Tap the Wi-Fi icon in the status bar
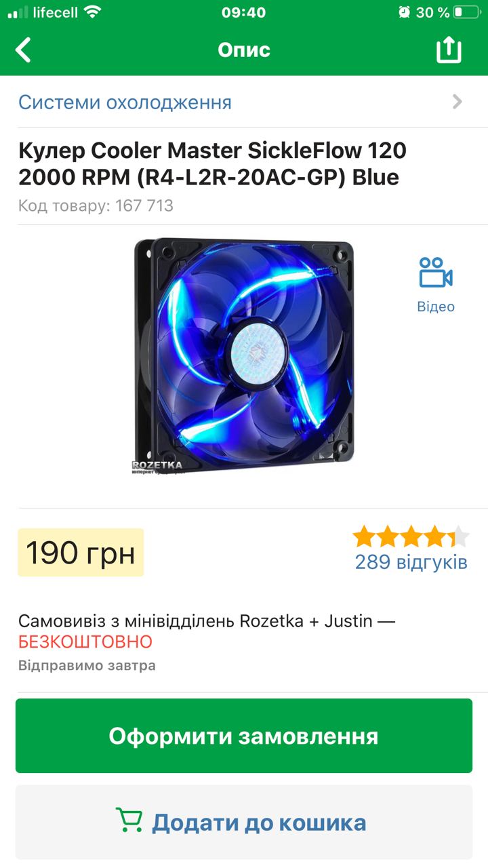Viewport: 488px width, 868px height. (x=93, y=12)
